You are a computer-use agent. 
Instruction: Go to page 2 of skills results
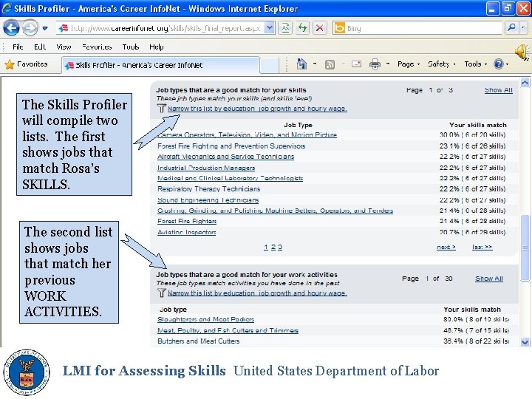(x=273, y=247)
